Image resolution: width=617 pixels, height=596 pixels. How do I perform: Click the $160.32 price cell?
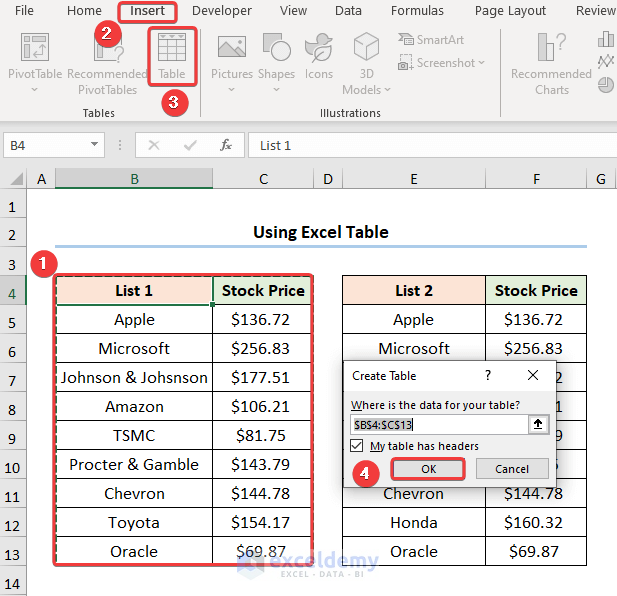pyautogui.click(x=536, y=522)
